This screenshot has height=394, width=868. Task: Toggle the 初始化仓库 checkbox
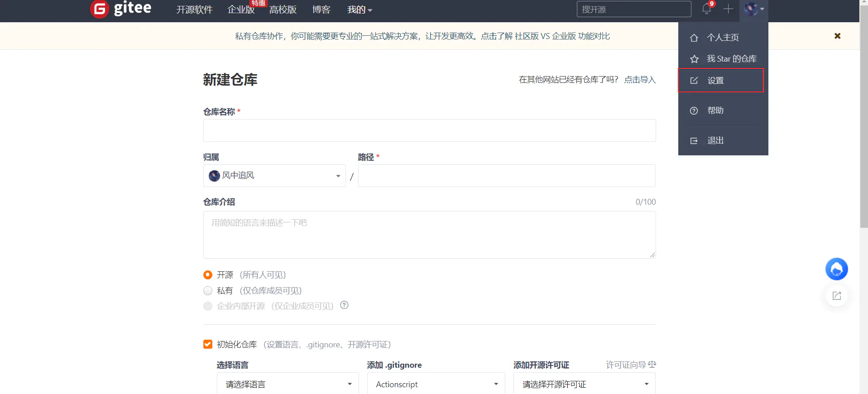pos(208,345)
